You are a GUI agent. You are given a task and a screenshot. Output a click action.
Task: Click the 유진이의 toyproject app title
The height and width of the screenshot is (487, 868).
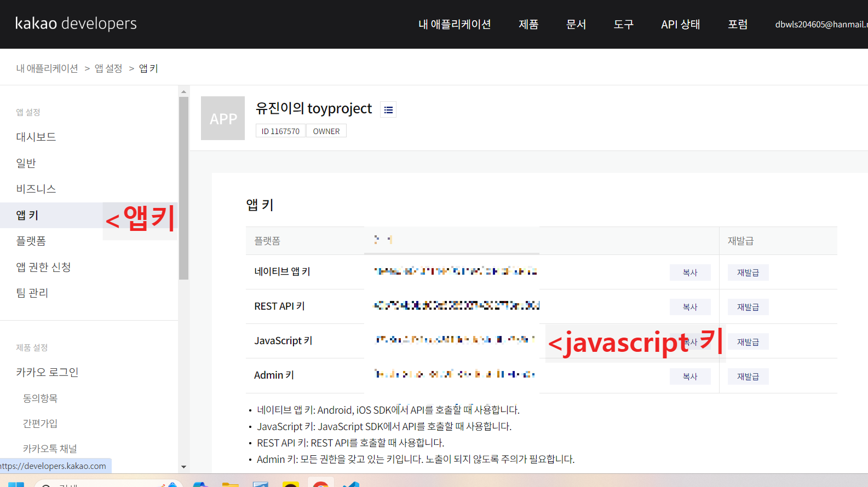click(x=314, y=108)
